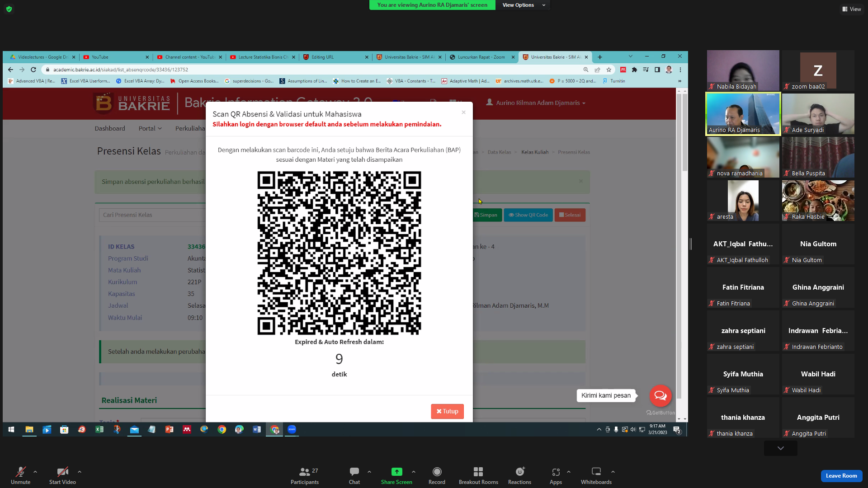Close the QR modal with Tutup button
The width and height of the screenshot is (868, 488).
coord(447,411)
